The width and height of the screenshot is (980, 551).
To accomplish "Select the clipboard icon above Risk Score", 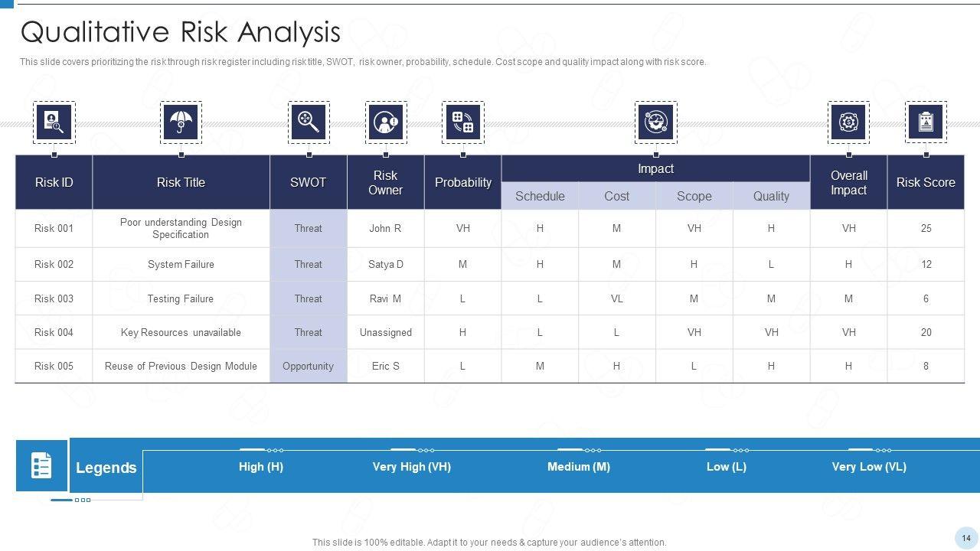I will tap(926, 122).
